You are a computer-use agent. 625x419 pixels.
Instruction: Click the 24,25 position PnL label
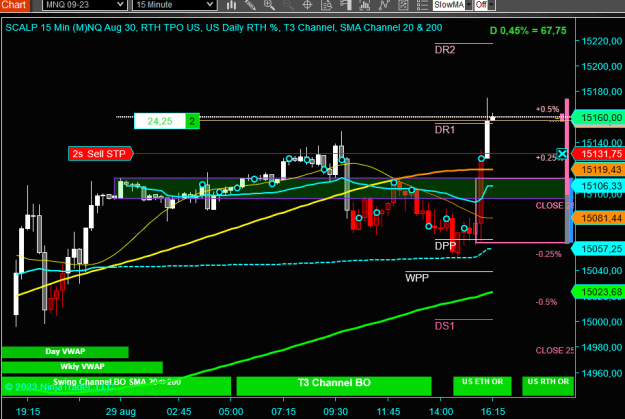pos(160,121)
